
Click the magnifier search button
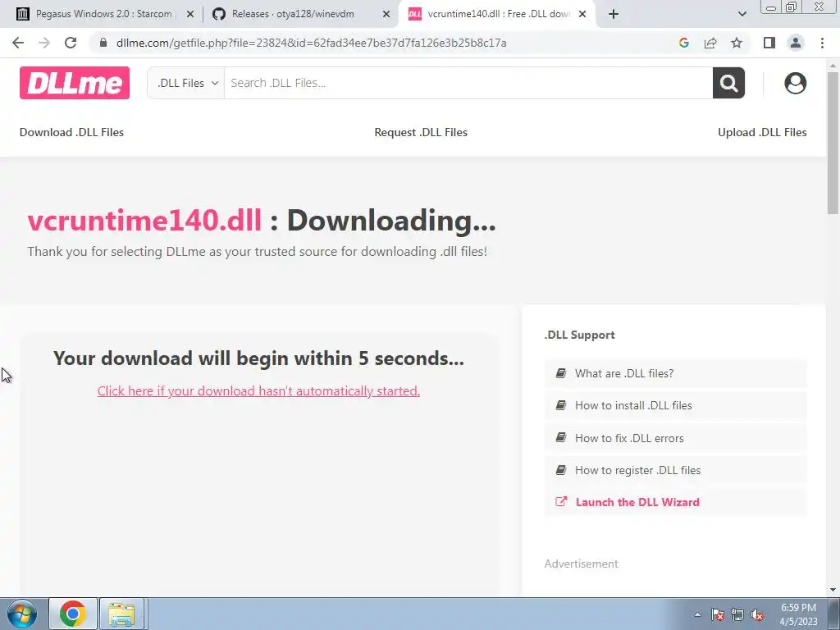(x=728, y=83)
